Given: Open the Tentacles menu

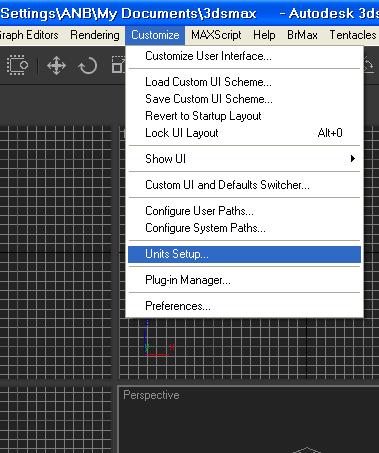Looking at the screenshot, I should pyautogui.click(x=353, y=35).
